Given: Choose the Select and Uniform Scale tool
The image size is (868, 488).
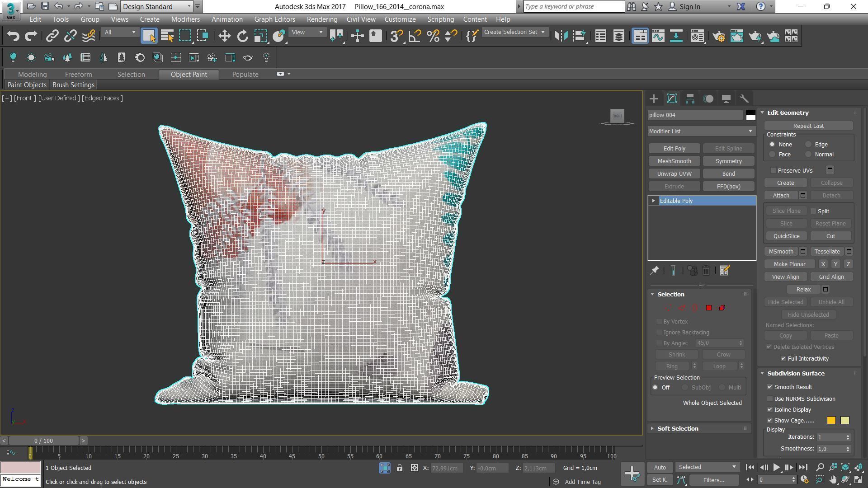Looking at the screenshot, I should (x=261, y=36).
